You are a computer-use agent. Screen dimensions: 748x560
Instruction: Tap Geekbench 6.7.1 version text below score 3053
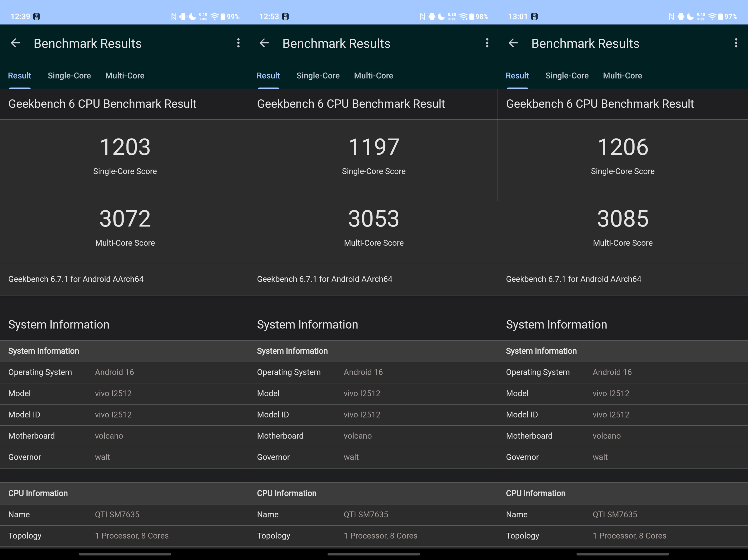click(325, 279)
